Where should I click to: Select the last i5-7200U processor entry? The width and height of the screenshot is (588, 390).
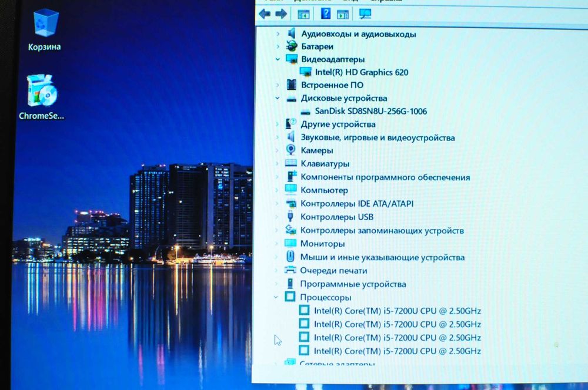click(x=397, y=351)
